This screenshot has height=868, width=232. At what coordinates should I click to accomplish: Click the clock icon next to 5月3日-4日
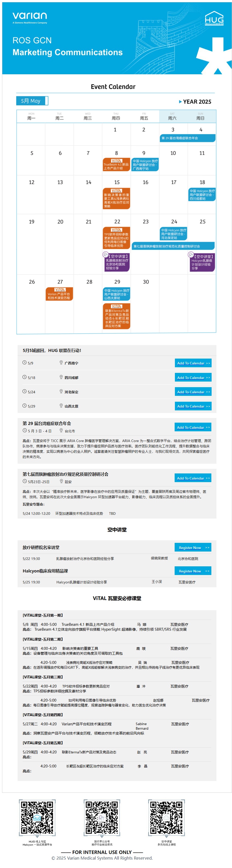click(24, 431)
